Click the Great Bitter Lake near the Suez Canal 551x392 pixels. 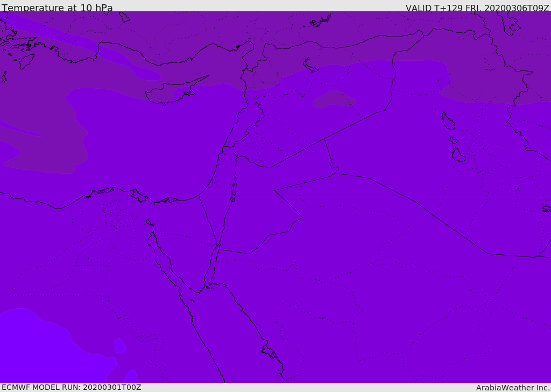[150, 223]
